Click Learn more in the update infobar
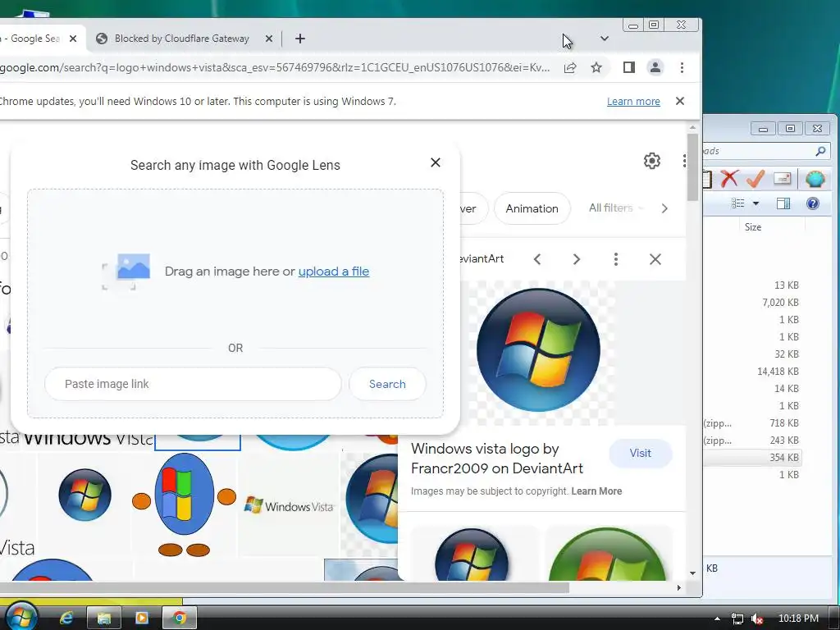 point(633,101)
